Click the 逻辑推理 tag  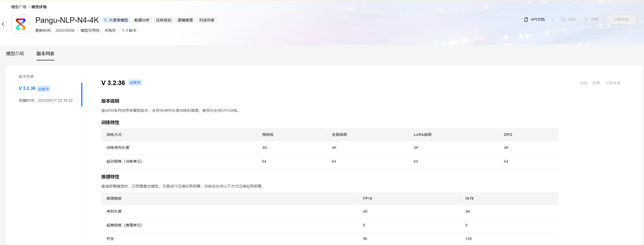tap(185, 20)
